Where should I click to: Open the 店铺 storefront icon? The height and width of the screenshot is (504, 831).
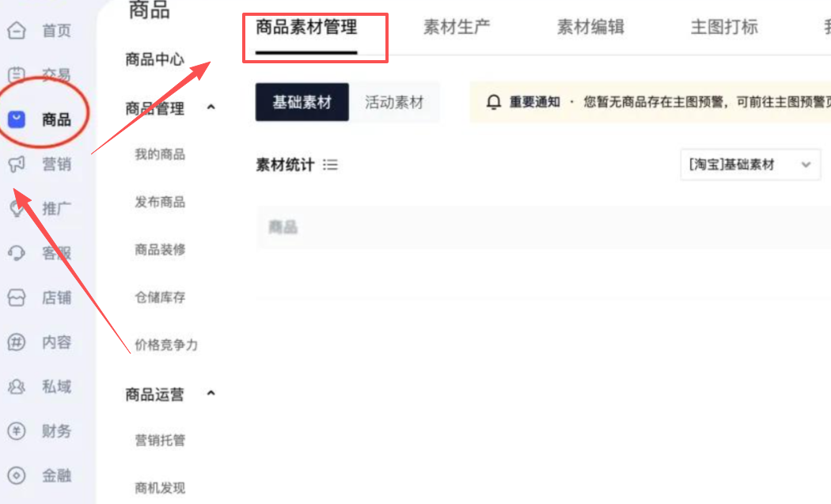coord(17,297)
